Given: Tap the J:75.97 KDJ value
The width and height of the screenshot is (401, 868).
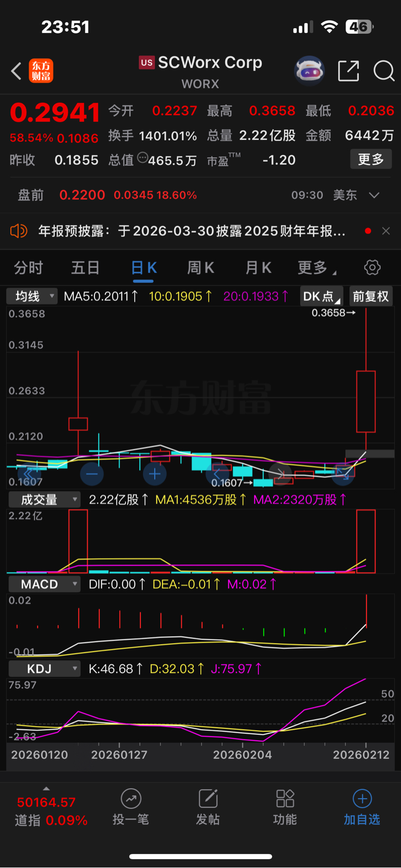Looking at the screenshot, I should [x=237, y=669].
